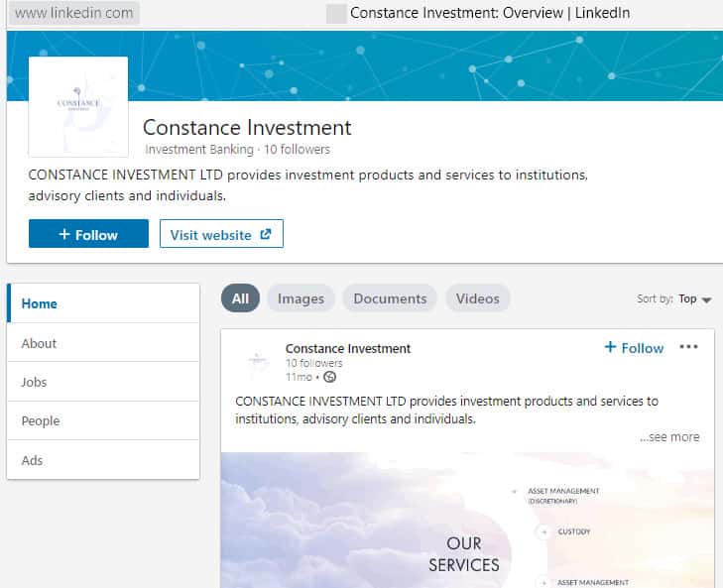Expand post text with see more

pos(669,437)
